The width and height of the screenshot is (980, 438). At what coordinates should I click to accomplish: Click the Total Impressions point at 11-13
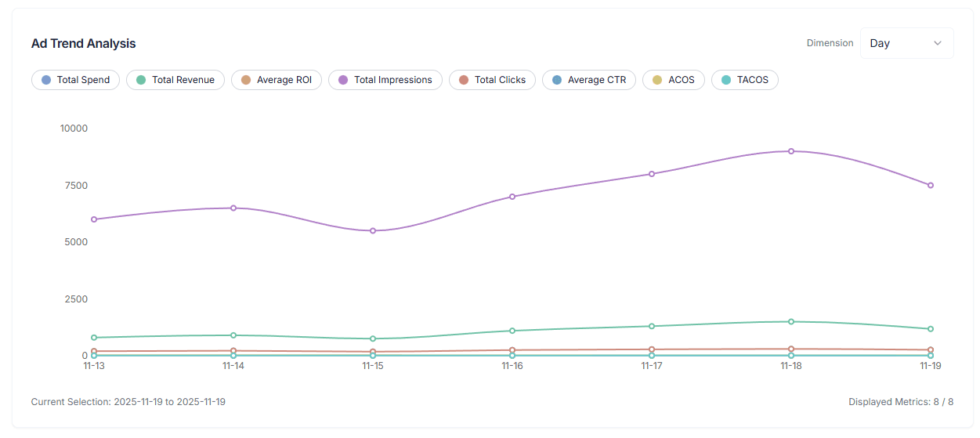coord(94,219)
